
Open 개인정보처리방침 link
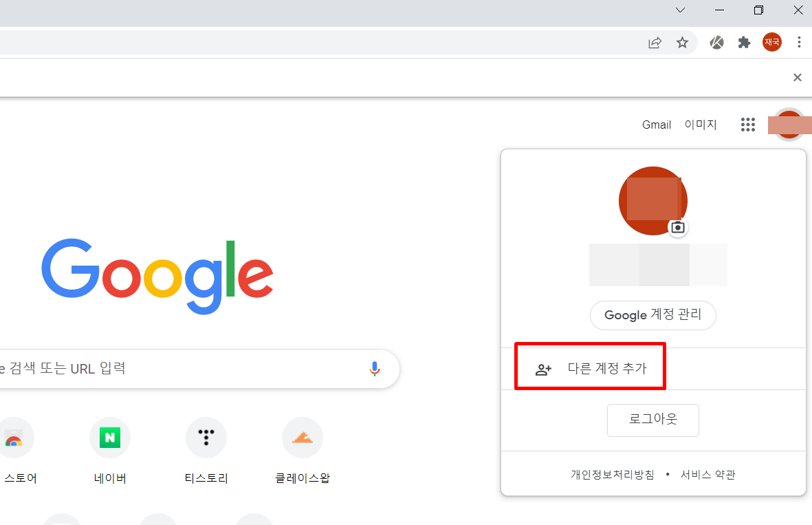(x=613, y=475)
